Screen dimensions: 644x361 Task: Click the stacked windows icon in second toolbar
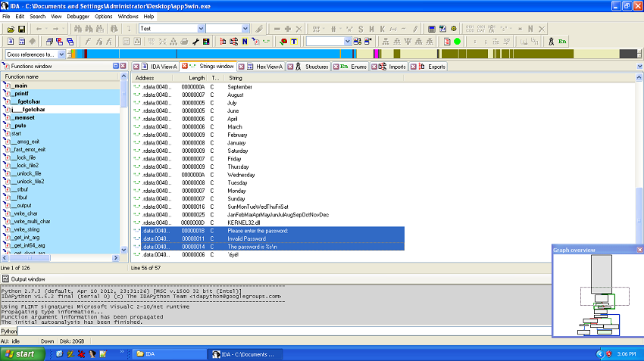click(49, 42)
